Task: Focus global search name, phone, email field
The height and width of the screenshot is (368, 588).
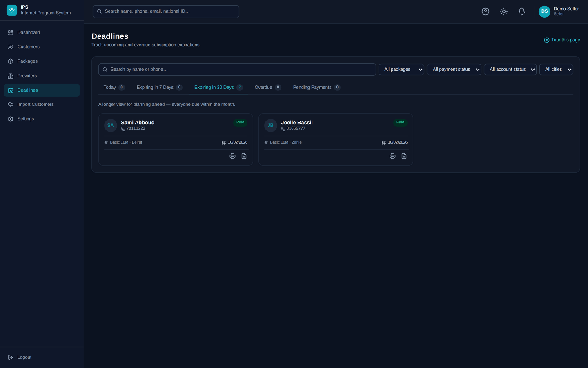Action: point(166,11)
